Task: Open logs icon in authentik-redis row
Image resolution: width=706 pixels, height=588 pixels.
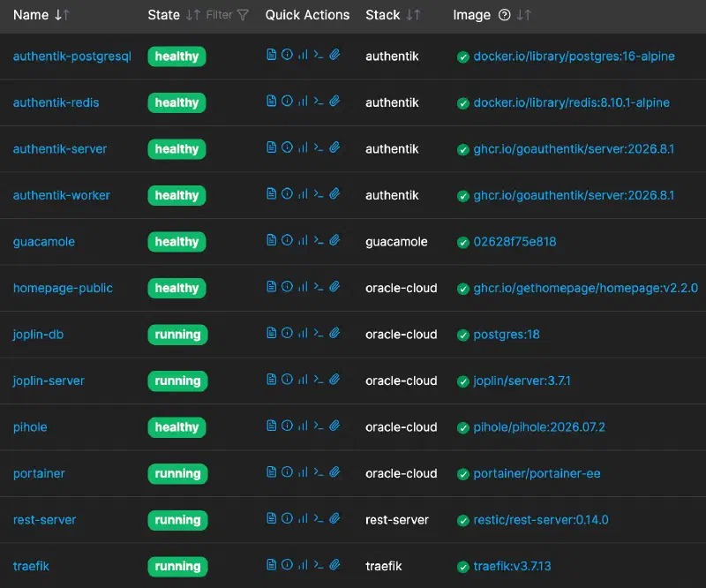Action: [x=271, y=101]
